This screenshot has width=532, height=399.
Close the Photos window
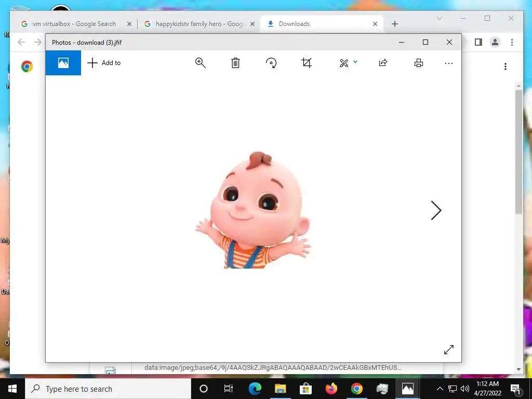coord(449,42)
